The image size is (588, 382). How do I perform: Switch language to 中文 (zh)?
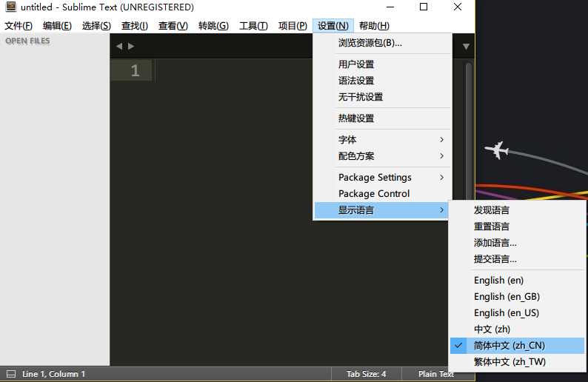[517, 329]
